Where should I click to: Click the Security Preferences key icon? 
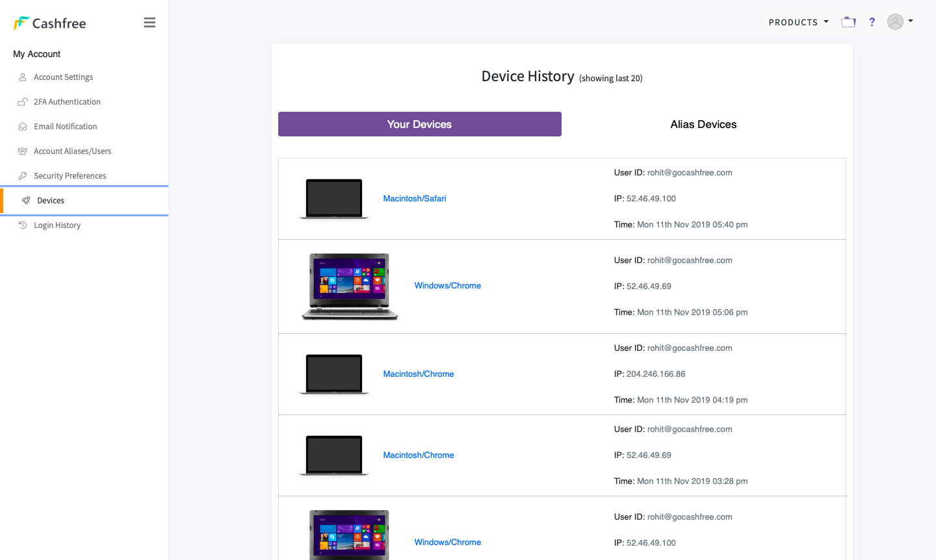23,176
